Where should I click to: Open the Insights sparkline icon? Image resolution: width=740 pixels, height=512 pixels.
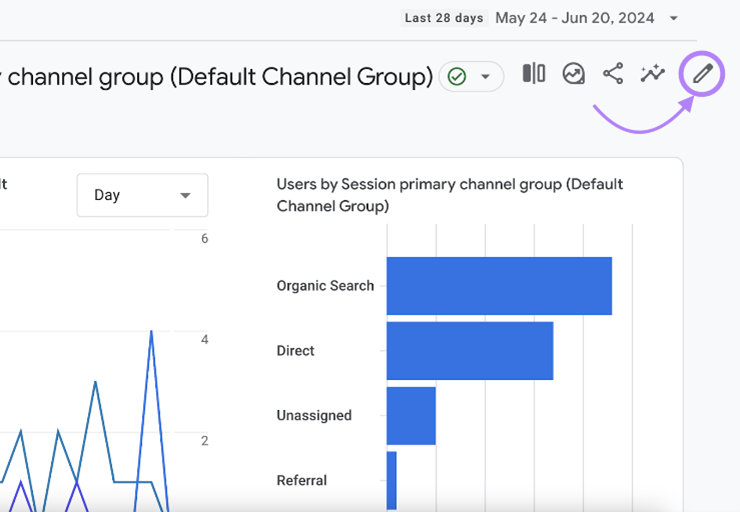[653, 74]
